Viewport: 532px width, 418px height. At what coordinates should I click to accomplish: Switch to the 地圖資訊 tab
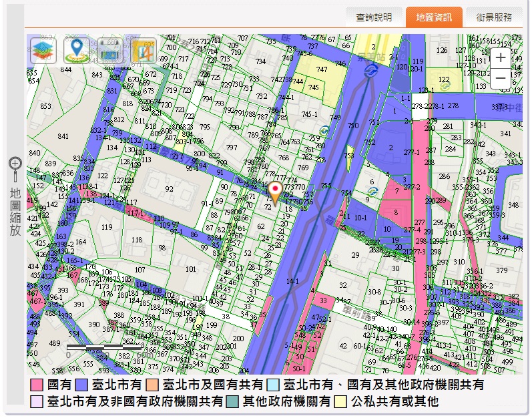(x=433, y=17)
